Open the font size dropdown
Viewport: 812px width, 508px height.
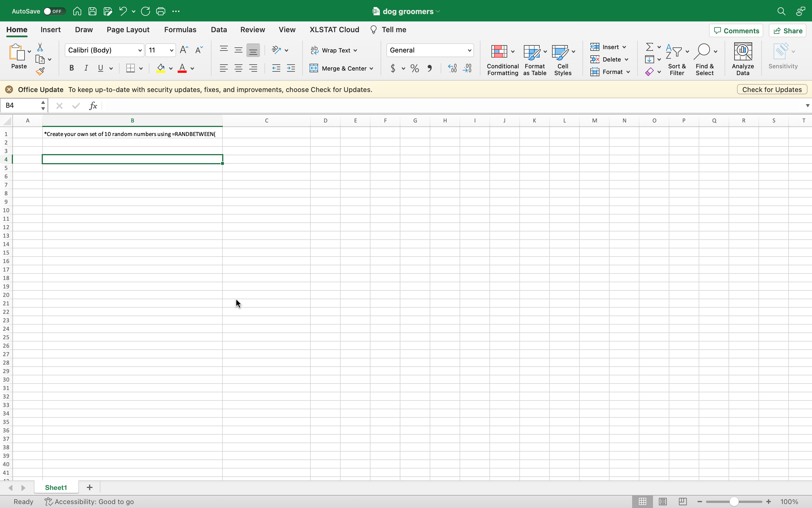(171, 51)
